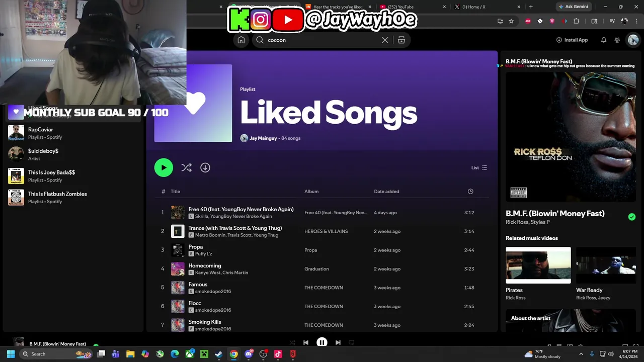Screen dimensions: 644x362
Task: Skip to the previous track
Action: click(x=306, y=342)
